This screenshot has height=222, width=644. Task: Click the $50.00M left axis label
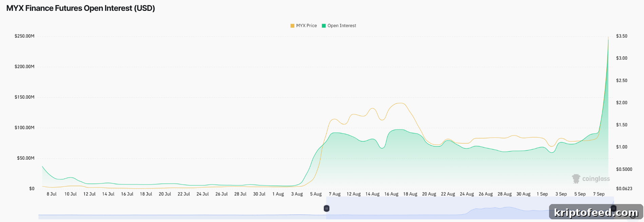26,158
